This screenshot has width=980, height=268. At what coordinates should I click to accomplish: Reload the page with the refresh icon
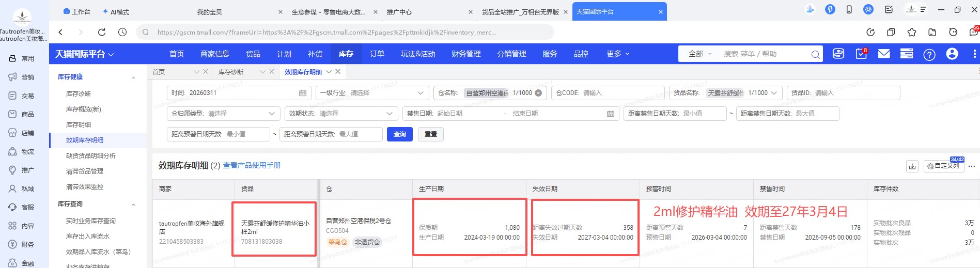(x=102, y=32)
